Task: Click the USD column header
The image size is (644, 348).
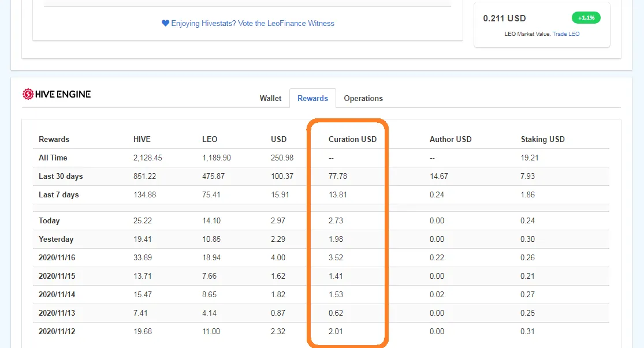Action: coord(278,139)
